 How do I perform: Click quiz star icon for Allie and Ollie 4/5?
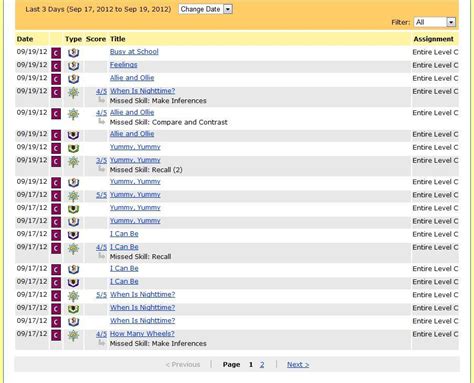click(x=73, y=114)
